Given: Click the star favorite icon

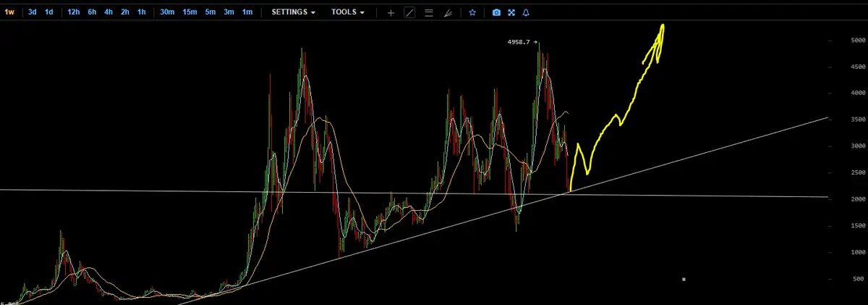Looking at the screenshot, I should coord(472,12).
